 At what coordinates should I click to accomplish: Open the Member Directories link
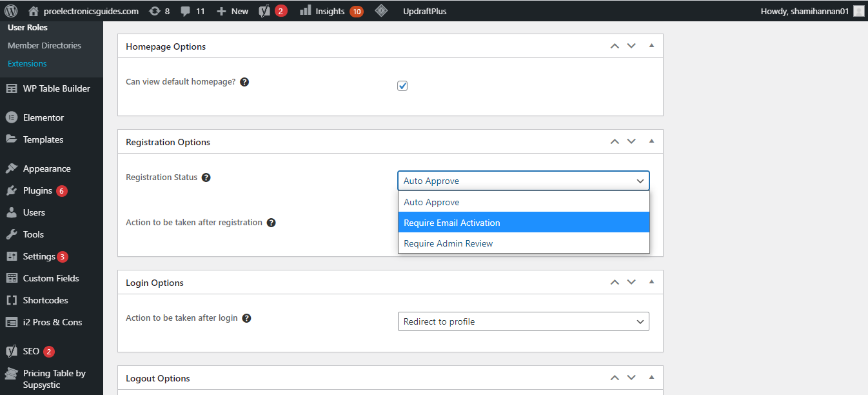point(44,46)
